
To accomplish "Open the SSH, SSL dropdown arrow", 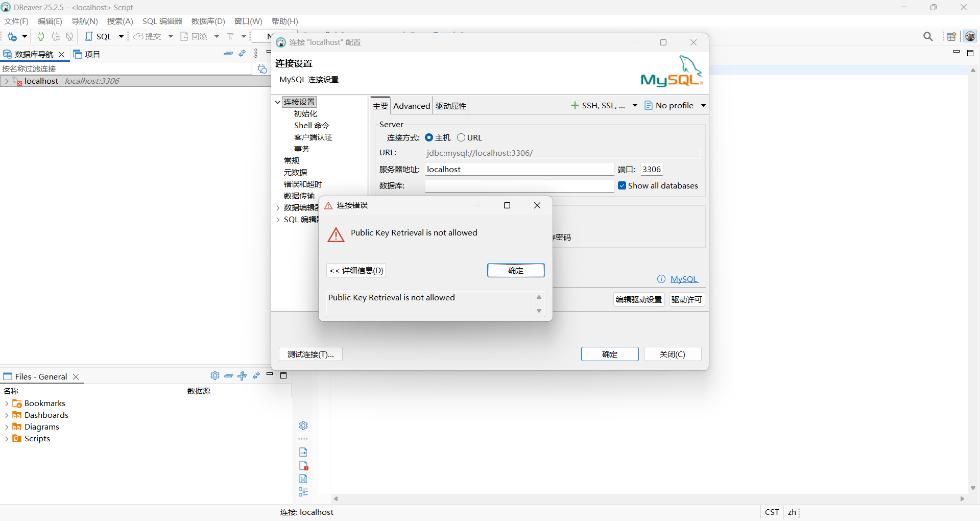I will (635, 105).
